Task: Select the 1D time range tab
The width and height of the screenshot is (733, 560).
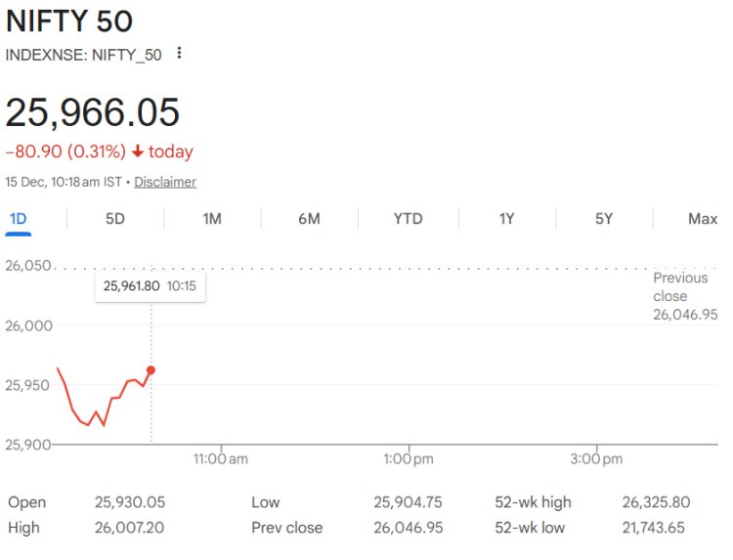Action: click(18, 219)
